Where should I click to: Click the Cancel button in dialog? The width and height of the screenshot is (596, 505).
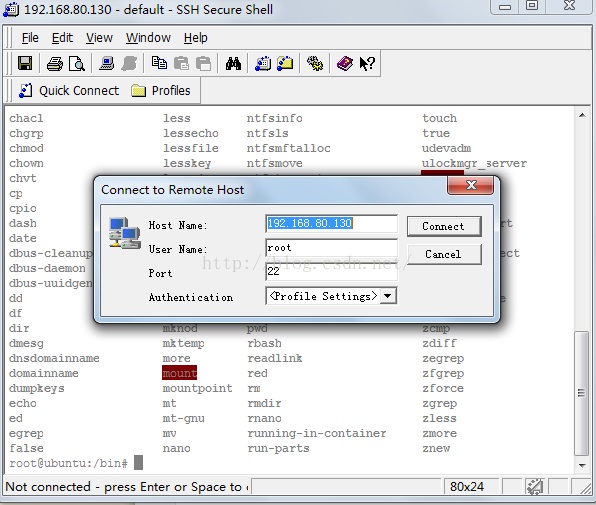444,254
